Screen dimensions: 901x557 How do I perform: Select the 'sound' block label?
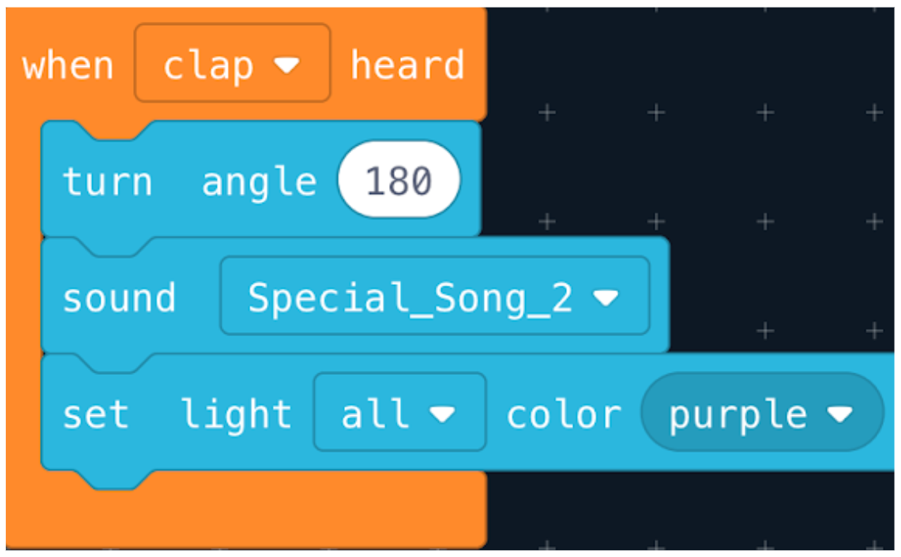click(x=119, y=298)
